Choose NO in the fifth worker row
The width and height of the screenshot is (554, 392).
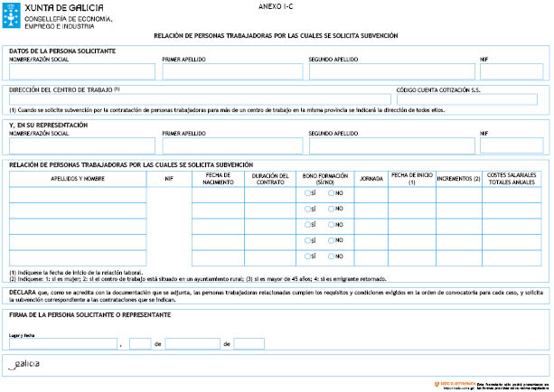332,256
